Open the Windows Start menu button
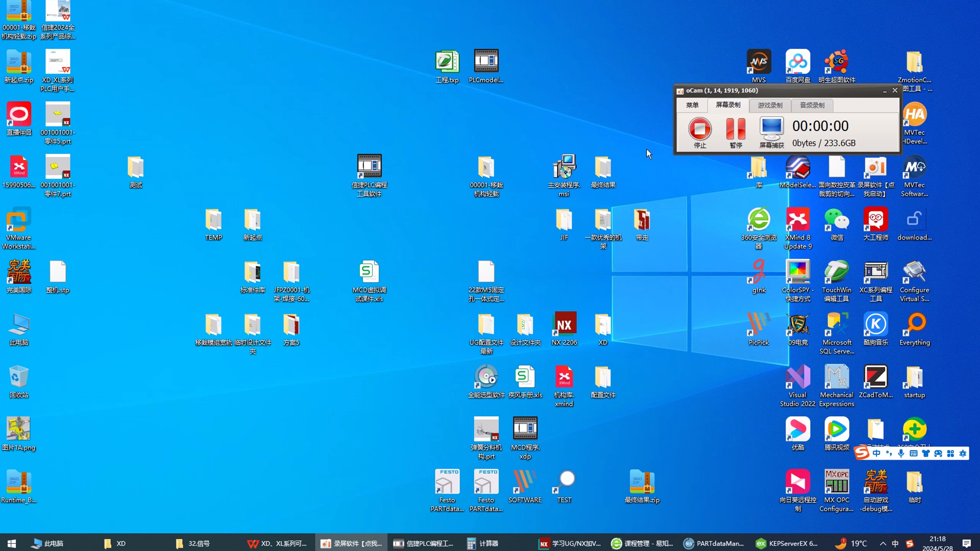The image size is (980, 551). click(11, 543)
